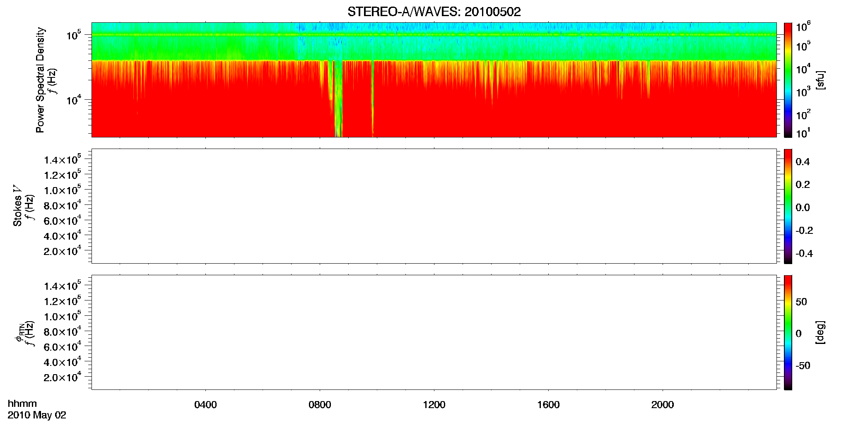Click the 0400 time tick label
This screenshot has height=447, width=868.
pos(205,405)
